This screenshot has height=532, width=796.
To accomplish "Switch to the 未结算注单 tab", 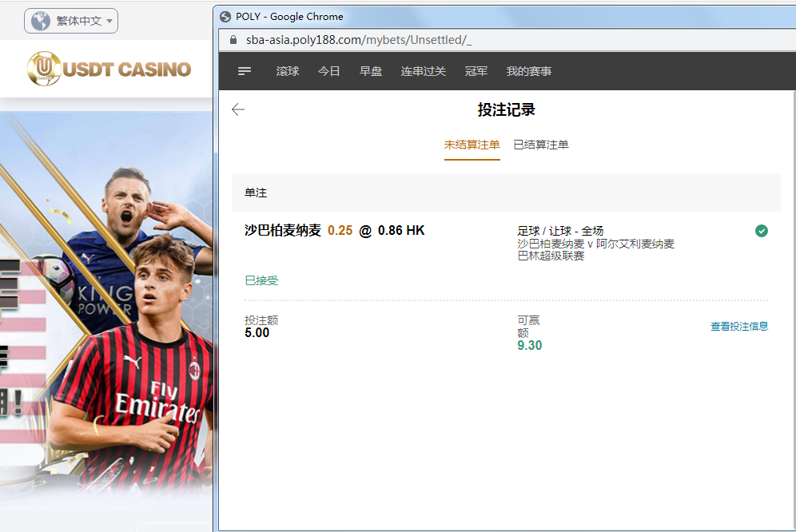I will click(x=472, y=145).
